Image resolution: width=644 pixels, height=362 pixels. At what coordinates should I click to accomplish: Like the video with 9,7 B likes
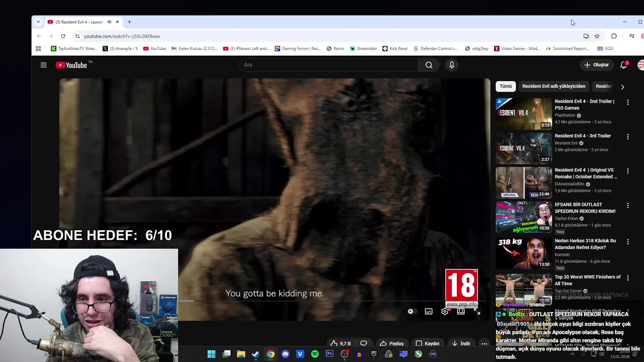point(340,344)
